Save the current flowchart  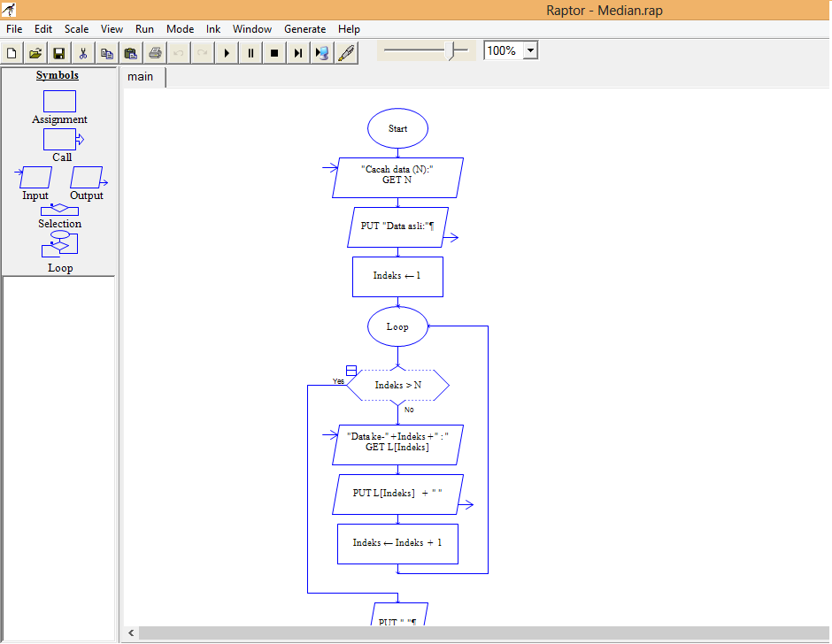click(58, 52)
